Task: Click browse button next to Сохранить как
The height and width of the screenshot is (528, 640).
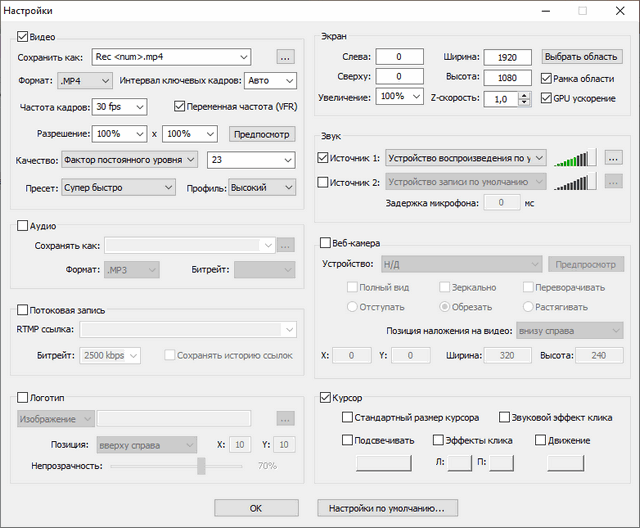Action: (x=285, y=57)
